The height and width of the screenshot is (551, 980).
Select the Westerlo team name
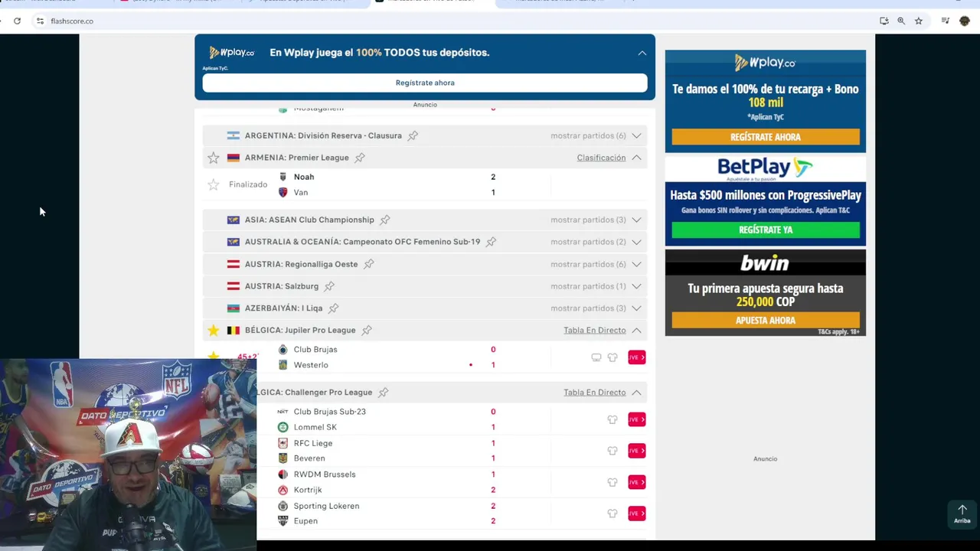point(311,365)
